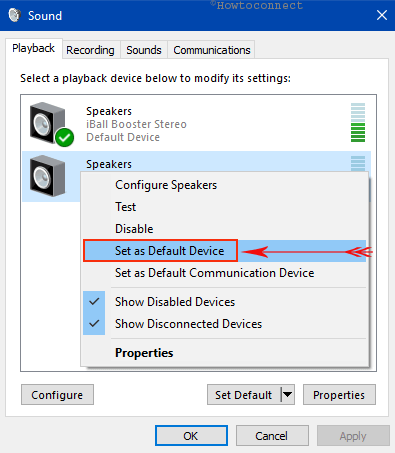Screen dimensions: 395x453
Task: Choose Disable from the context menu
Action: (134, 229)
